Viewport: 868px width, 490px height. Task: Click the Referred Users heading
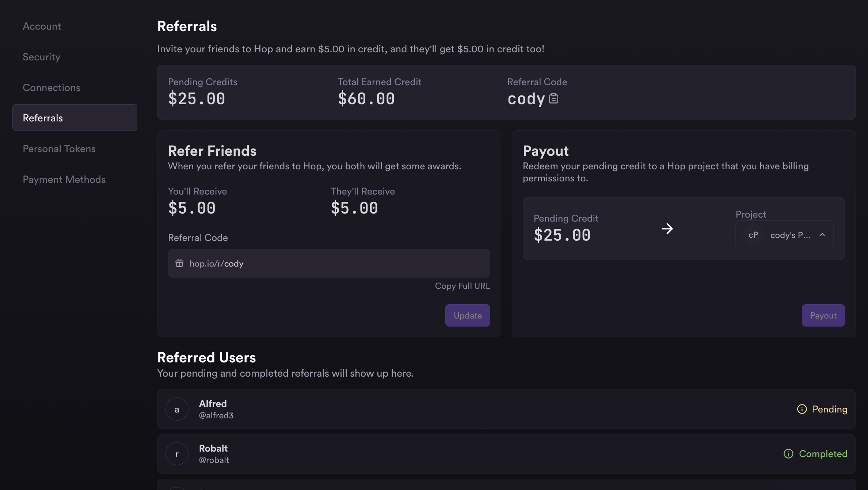pos(207,358)
